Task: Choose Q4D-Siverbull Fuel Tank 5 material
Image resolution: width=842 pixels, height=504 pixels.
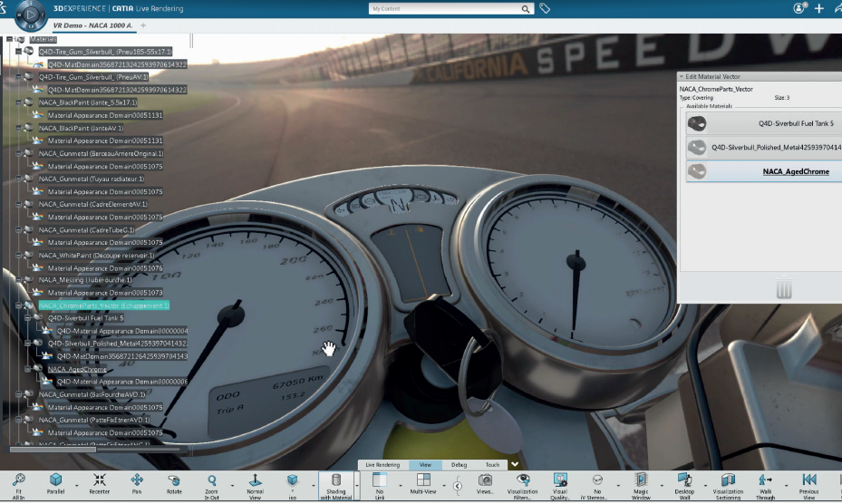Action: [763, 123]
